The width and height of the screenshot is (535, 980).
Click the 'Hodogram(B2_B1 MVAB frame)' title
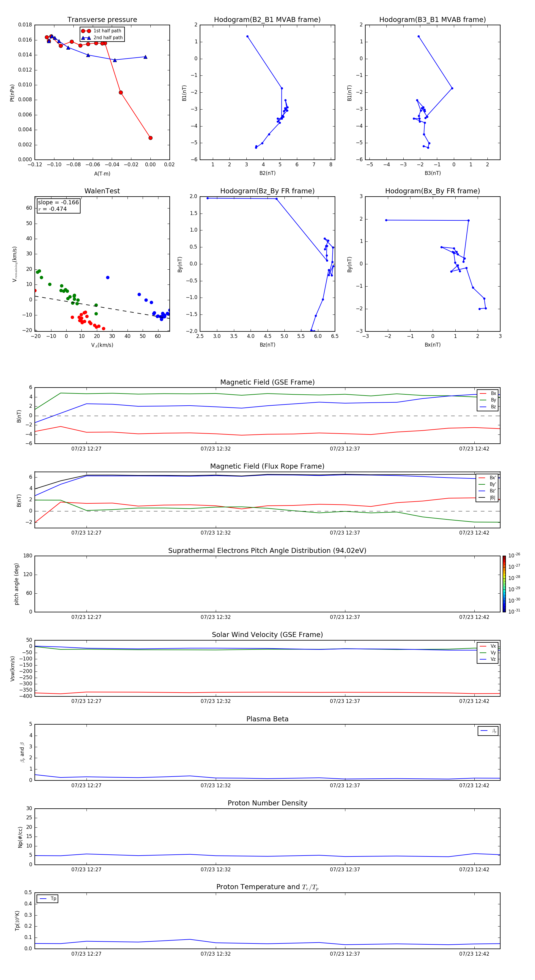coord(267,19)
